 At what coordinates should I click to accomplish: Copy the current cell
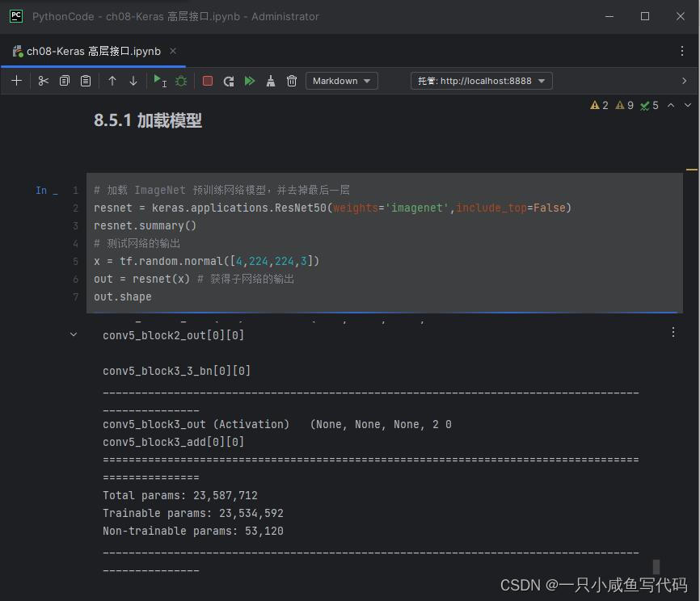pyautogui.click(x=64, y=81)
